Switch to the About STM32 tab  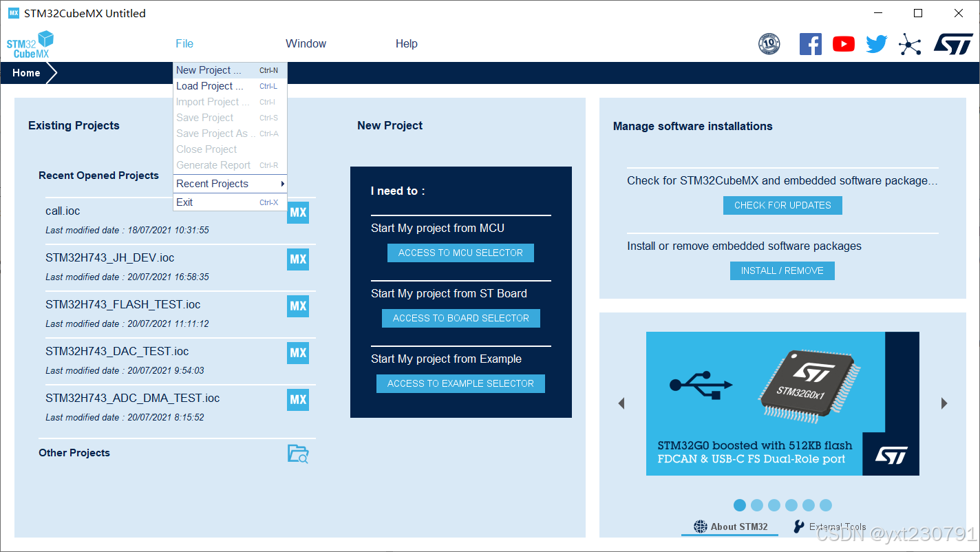[x=729, y=527]
